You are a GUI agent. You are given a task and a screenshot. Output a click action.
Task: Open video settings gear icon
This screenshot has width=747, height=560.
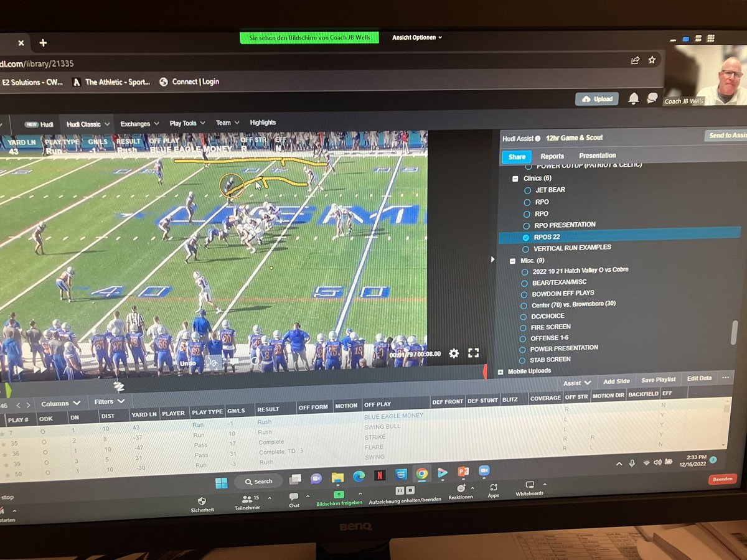click(454, 353)
